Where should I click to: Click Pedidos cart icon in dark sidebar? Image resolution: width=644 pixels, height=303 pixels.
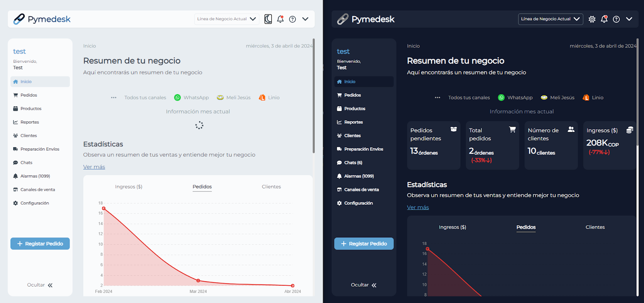[339, 95]
